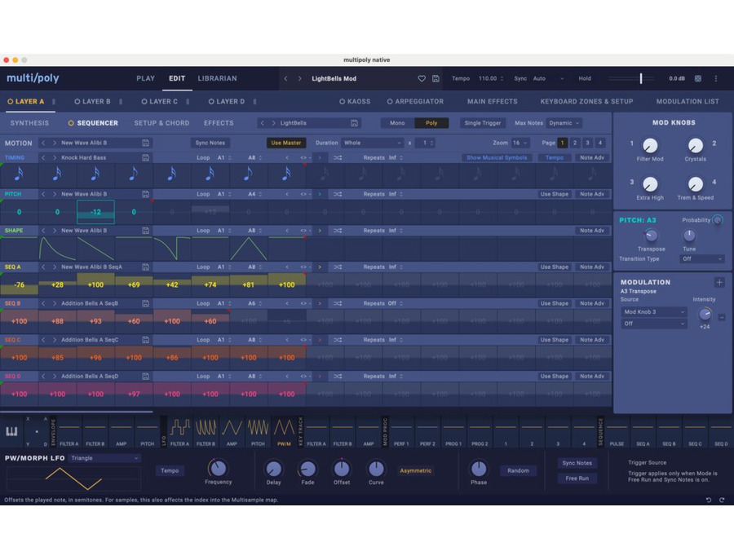The height and width of the screenshot is (560, 734).
Task: Switch to the LIBRARIAN tab
Action: click(217, 78)
